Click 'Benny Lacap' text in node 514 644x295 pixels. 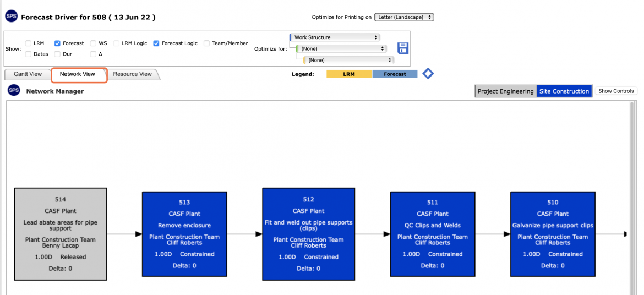point(61,245)
